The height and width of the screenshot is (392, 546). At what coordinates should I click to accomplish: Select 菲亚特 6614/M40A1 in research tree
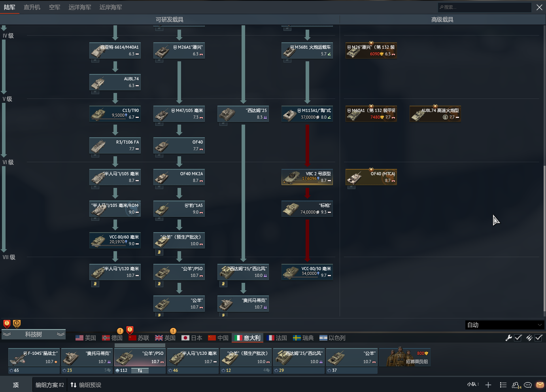coord(115,51)
